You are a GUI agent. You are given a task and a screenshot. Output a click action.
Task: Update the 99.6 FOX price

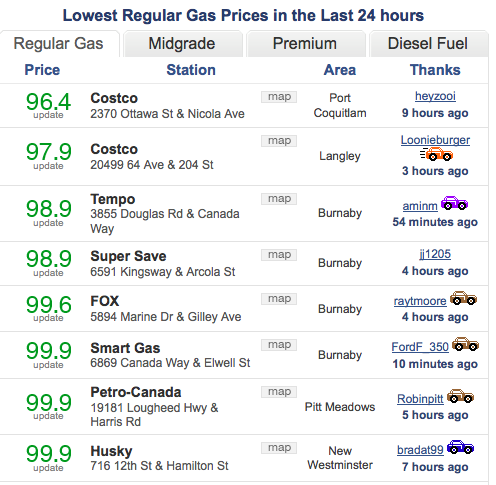pyautogui.click(x=48, y=318)
